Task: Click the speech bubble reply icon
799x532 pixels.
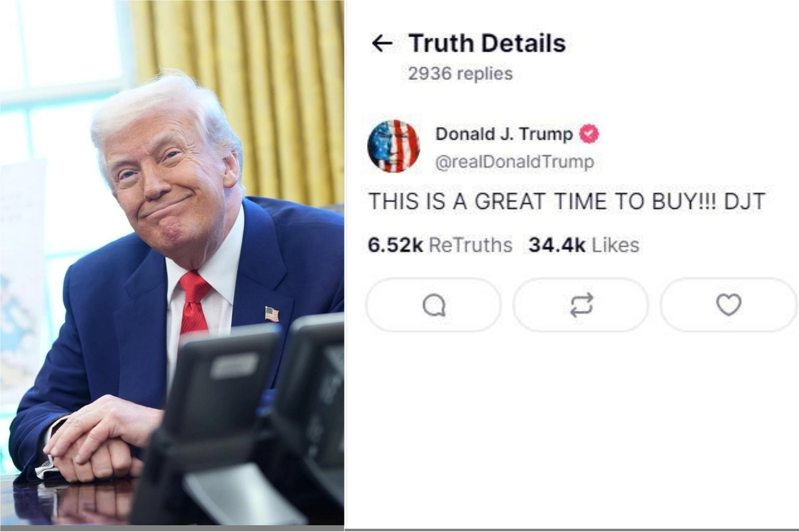Action: (x=434, y=305)
